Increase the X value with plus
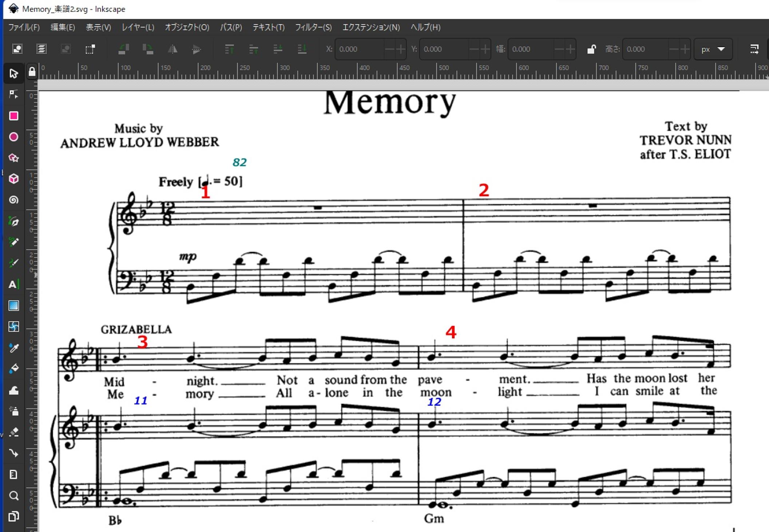The image size is (769, 532). [401, 49]
